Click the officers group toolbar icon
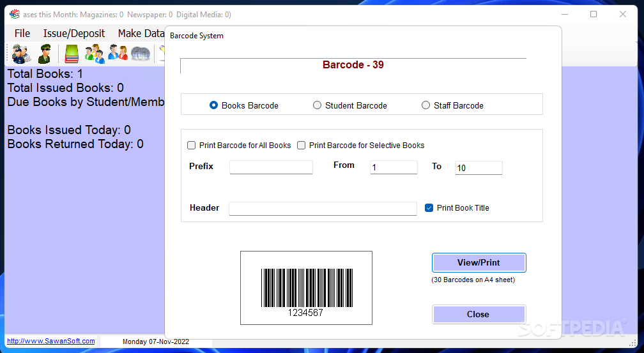 point(21,54)
